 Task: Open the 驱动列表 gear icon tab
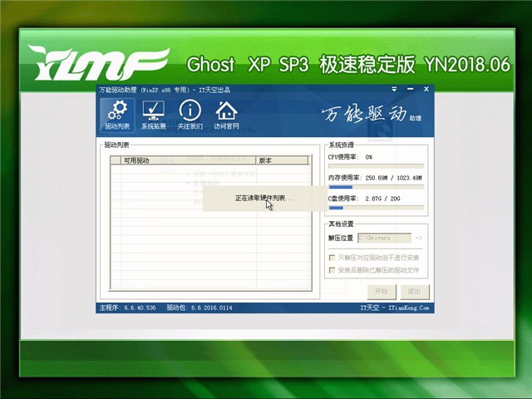(x=117, y=116)
